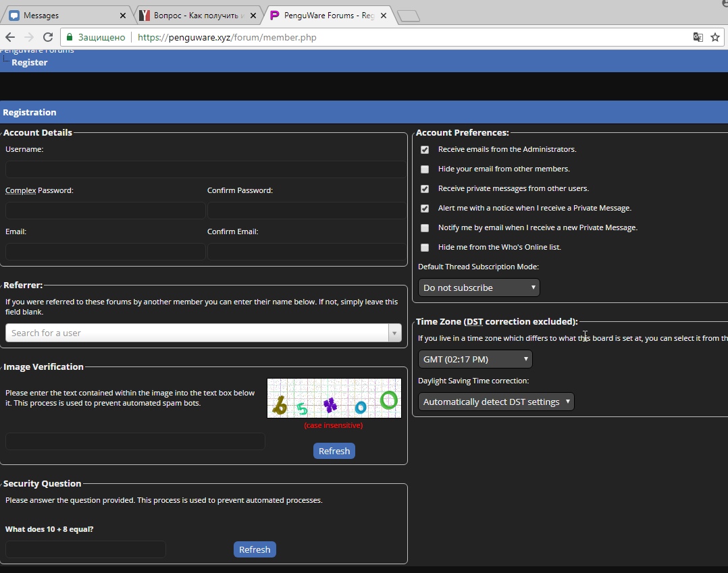Click the Username input field

(x=206, y=169)
